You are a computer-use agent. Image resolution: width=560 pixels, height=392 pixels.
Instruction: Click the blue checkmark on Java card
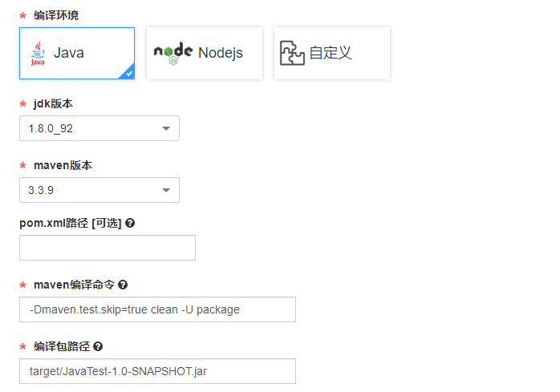point(128,73)
